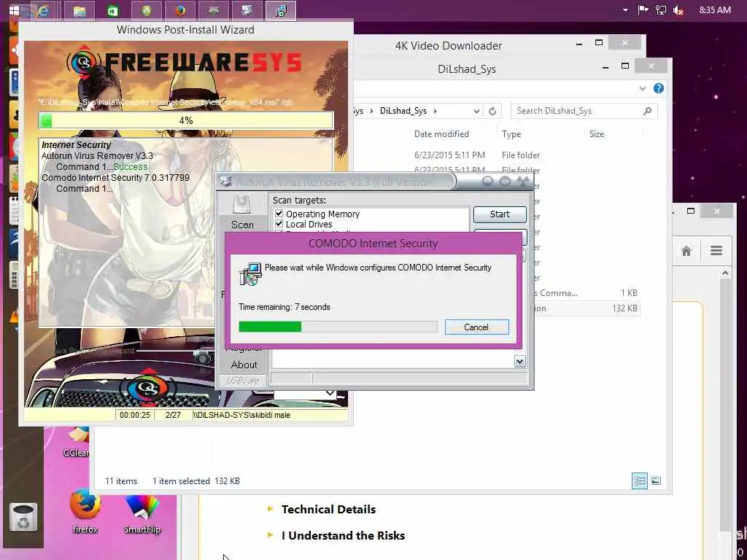Toggle the Local Drives scan target

279,224
